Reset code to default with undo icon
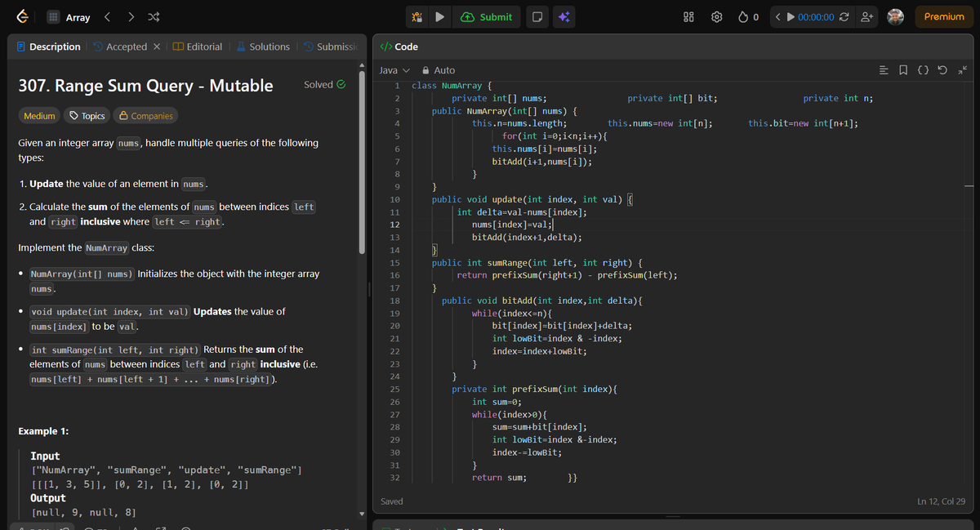 pos(944,70)
